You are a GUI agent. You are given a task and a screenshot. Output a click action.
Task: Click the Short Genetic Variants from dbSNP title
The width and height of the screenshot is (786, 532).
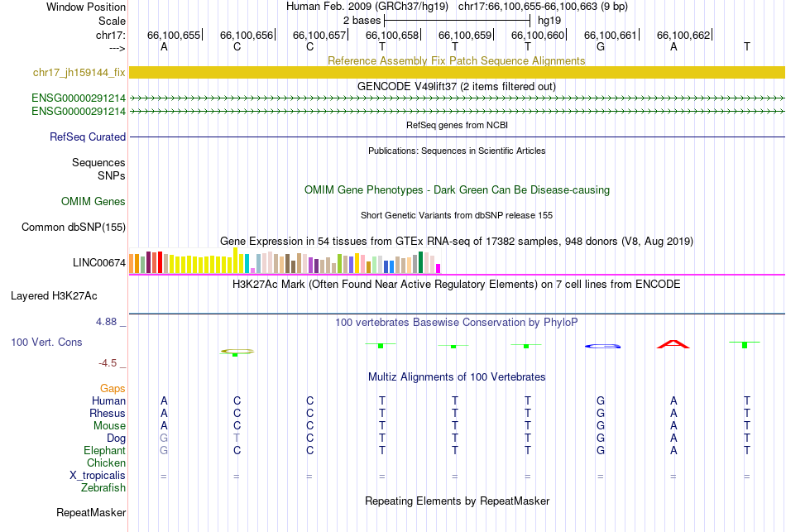click(457, 215)
